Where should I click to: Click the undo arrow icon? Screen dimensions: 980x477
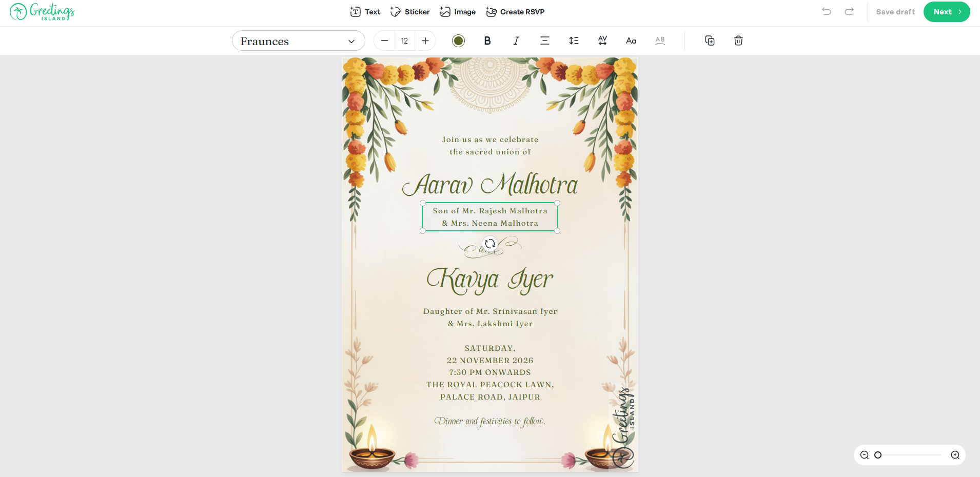[x=826, y=12]
